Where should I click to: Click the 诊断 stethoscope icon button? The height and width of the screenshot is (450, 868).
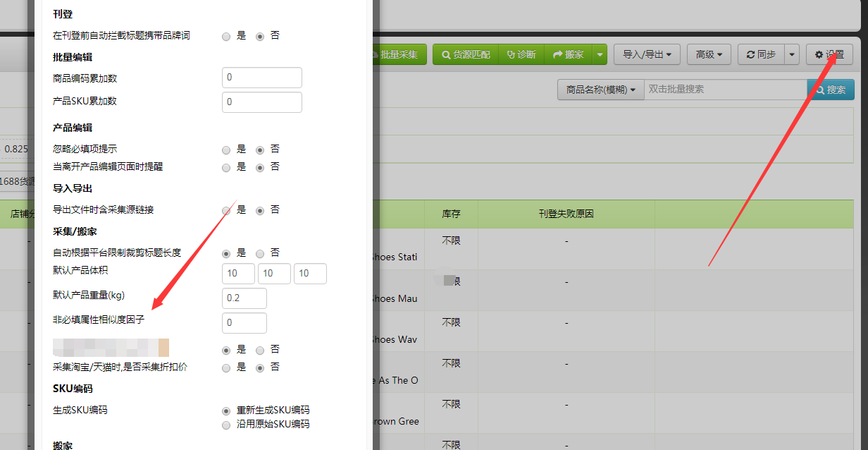[521, 54]
